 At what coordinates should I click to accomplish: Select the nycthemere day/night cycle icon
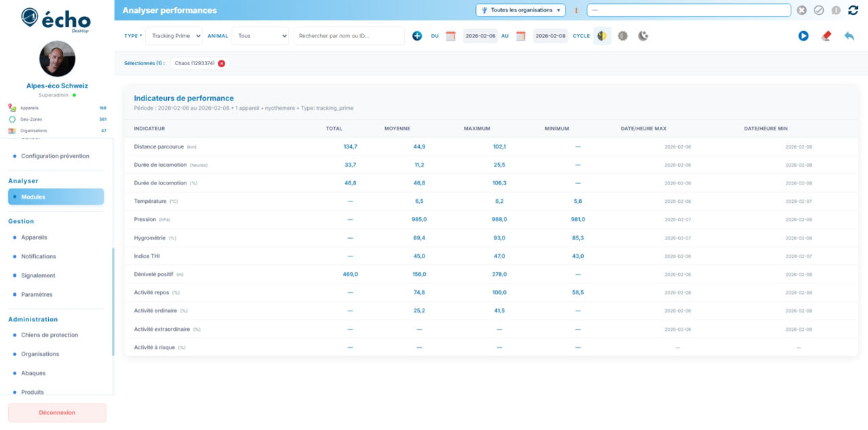pyautogui.click(x=602, y=36)
